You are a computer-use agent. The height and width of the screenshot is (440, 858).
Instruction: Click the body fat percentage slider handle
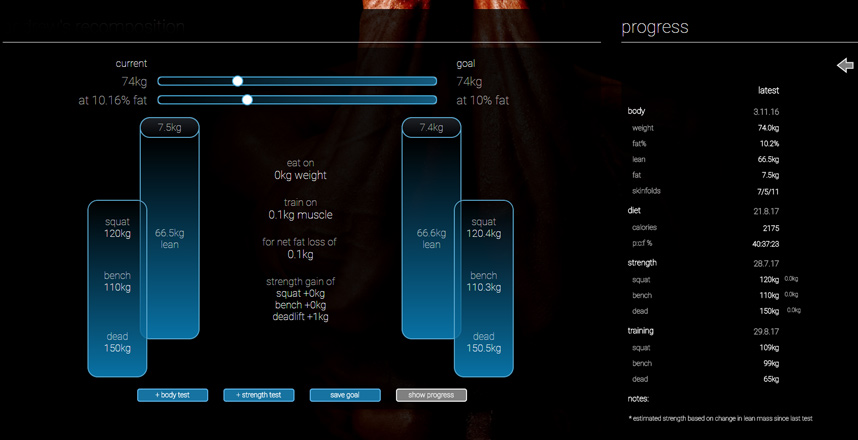coord(247,100)
